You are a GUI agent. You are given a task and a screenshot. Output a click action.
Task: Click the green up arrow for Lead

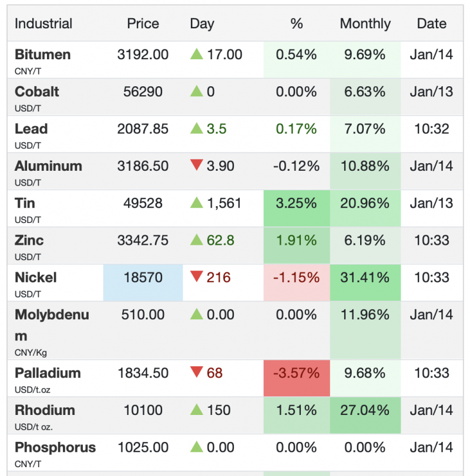[x=196, y=129]
